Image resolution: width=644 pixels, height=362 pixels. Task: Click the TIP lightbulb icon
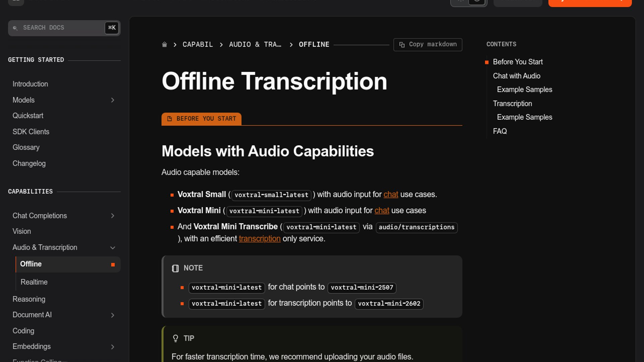[175, 338]
